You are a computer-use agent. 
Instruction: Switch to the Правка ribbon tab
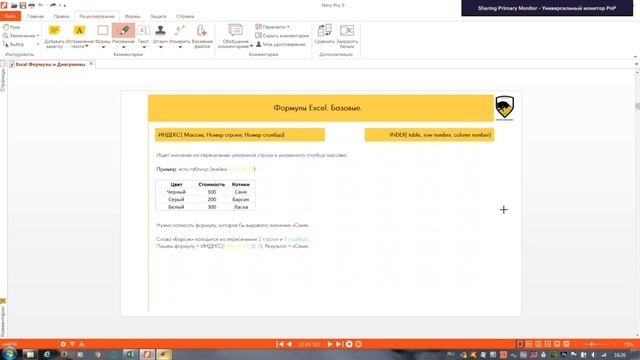(x=61, y=16)
